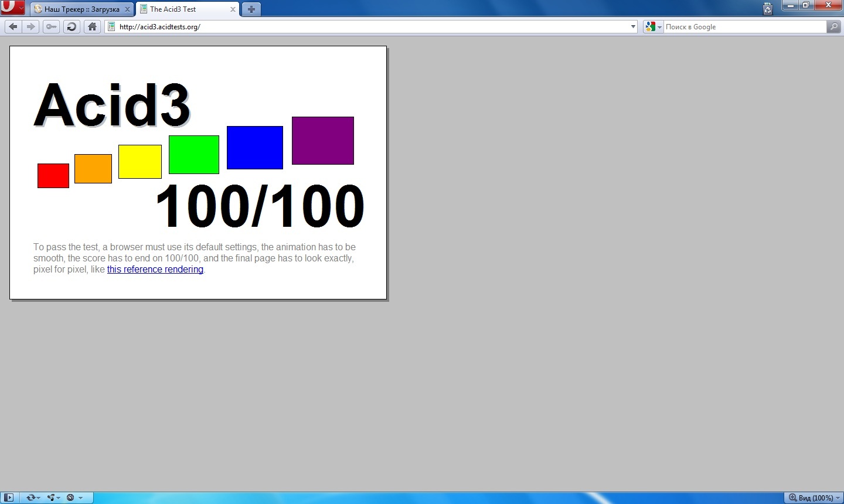Viewport: 844px width, 504px height.
Task: Open the Opera Unite icon
Action: 51,498
